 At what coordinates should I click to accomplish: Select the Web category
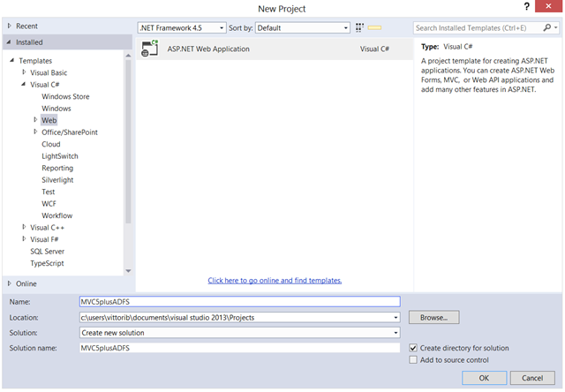(49, 120)
